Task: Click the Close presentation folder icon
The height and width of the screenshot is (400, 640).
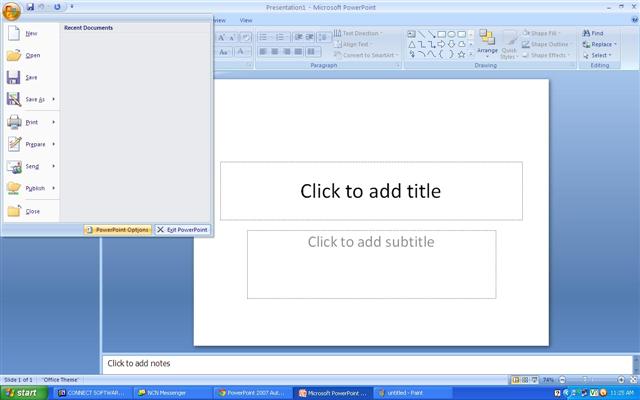Action: point(14,211)
